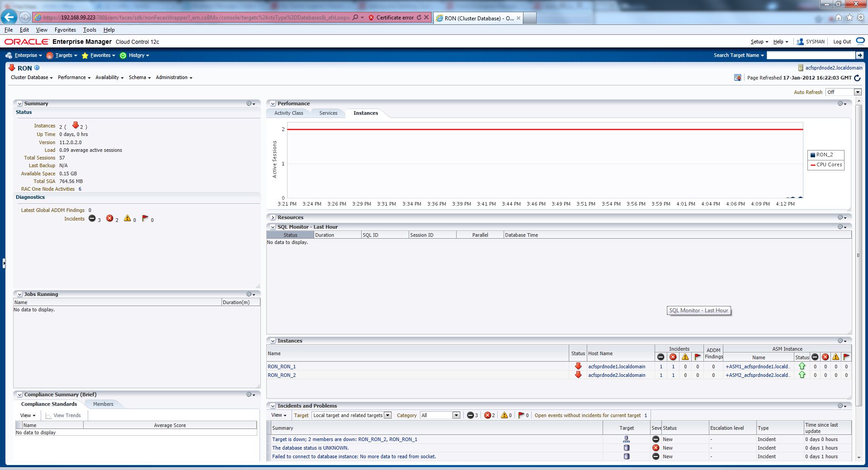Image resolution: width=868 pixels, height=470 pixels.
Task: Click the Log Out link
Action: click(842, 42)
